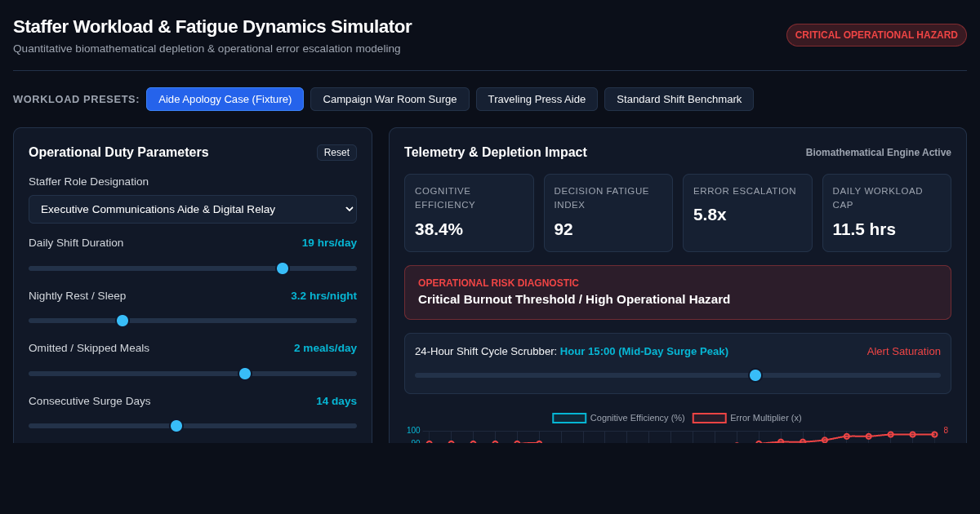
Task: Click the Decision Fatigue Index 92 card
Action: (x=608, y=213)
